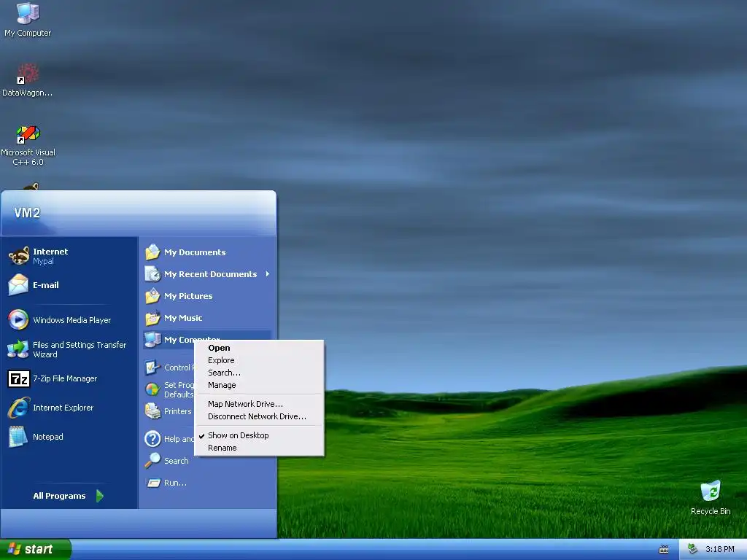747x560 pixels.
Task: Click the network tray icon beside the clock
Action: coord(692,549)
